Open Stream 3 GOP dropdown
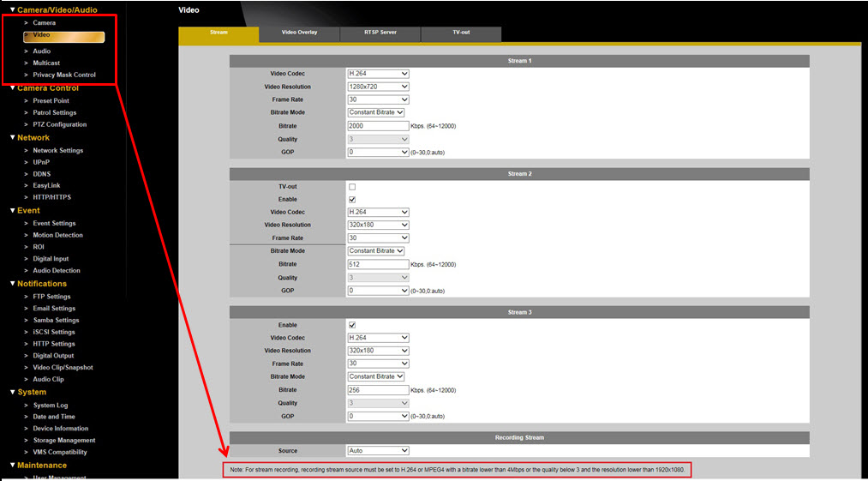Image resolution: width=868 pixels, height=481 pixels. pos(378,416)
